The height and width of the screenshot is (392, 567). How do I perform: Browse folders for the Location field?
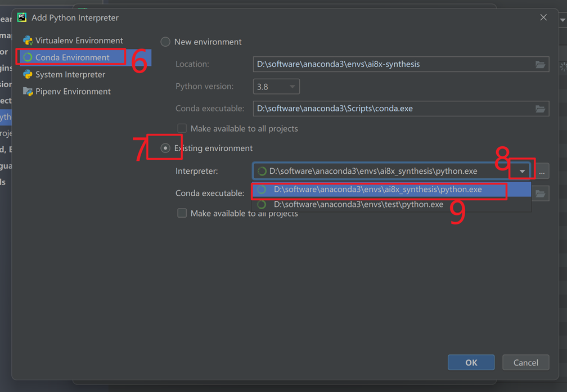pyautogui.click(x=540, y=64)
